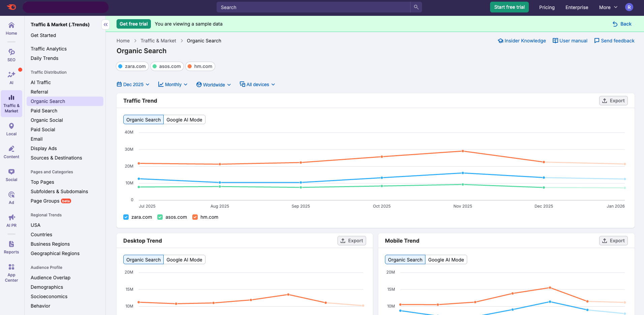Switch Desktop Trend to Google AI Mode
This screenshot has width=644, height=315.
(x=184, y=260)
